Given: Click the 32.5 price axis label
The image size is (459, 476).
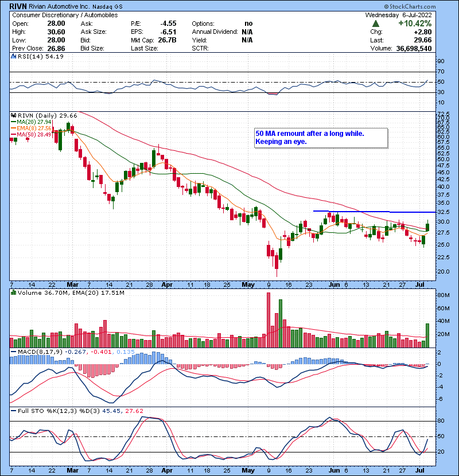Looking at the screenshot, I should 444,212.
